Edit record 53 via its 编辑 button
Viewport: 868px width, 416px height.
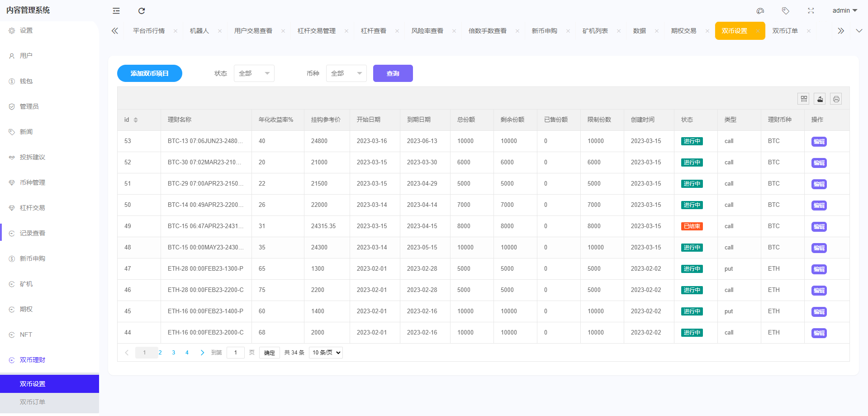(819, 141)
